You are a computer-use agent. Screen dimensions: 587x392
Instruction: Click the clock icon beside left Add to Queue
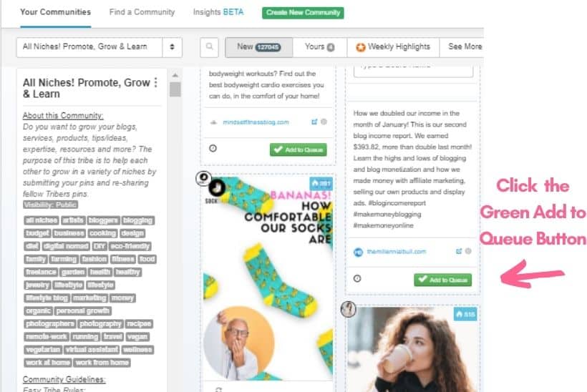click(213, 149)
